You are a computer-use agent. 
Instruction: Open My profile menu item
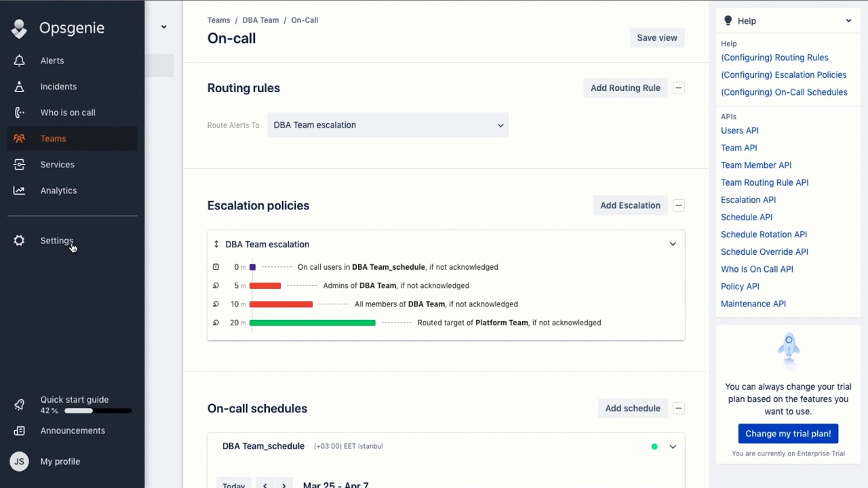[x=60, y=462]
